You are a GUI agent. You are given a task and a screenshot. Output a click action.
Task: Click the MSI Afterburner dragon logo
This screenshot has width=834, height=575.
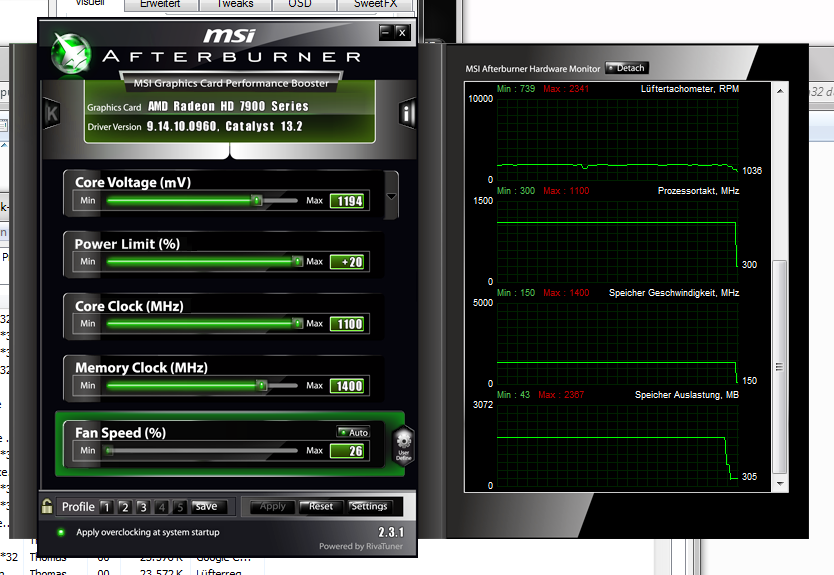(x=71, y=53)
